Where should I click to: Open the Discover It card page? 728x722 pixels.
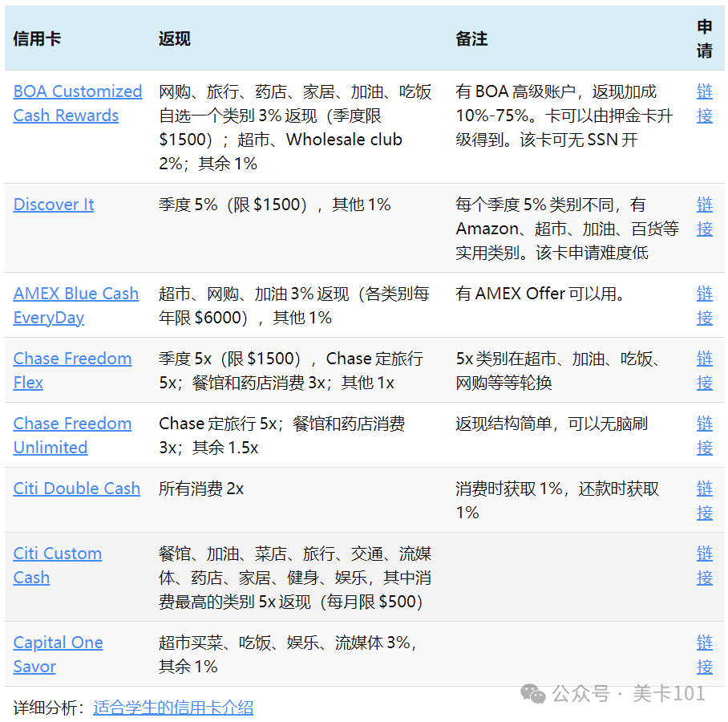(x=53, y=205)
